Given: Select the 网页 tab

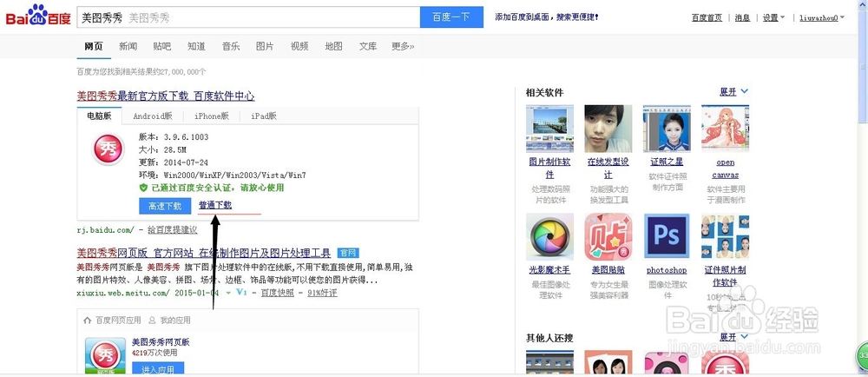Looking at the screenshot, I should coord(94,47).
